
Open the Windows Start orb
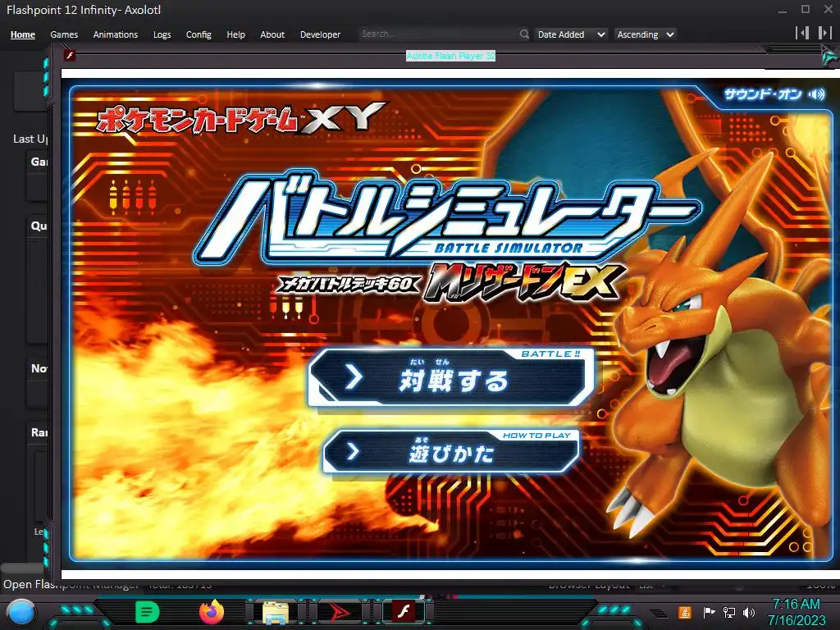tap(21, 612)
